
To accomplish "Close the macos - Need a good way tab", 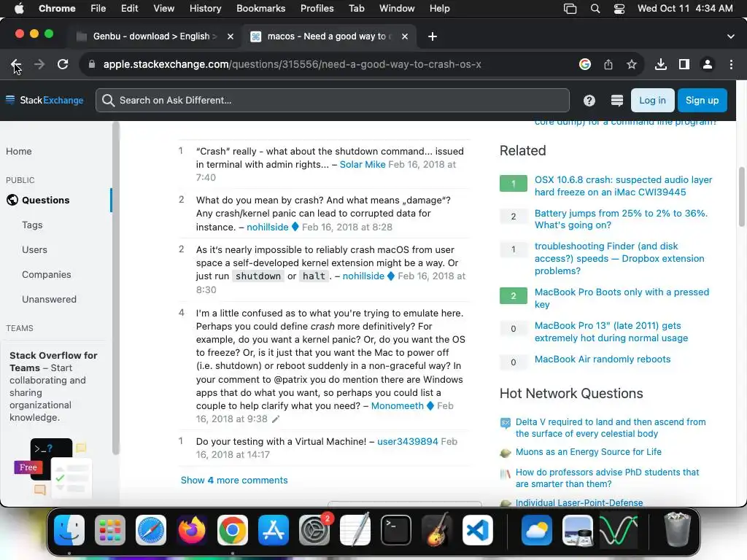I will (404, 36).
